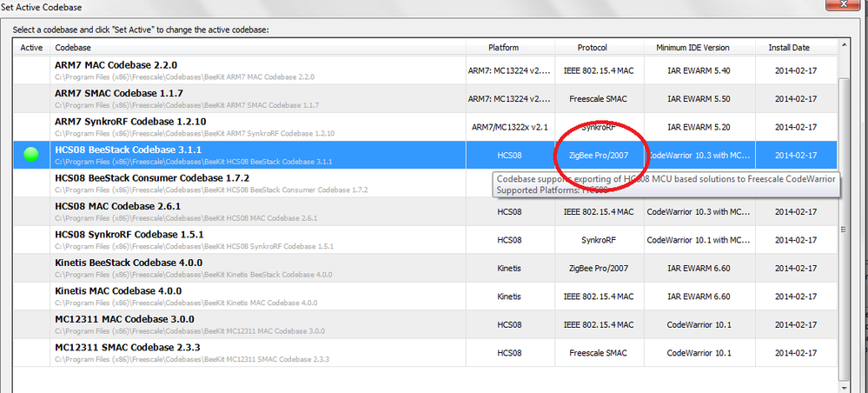Sort by the Codebase column header

coord(258,48)
